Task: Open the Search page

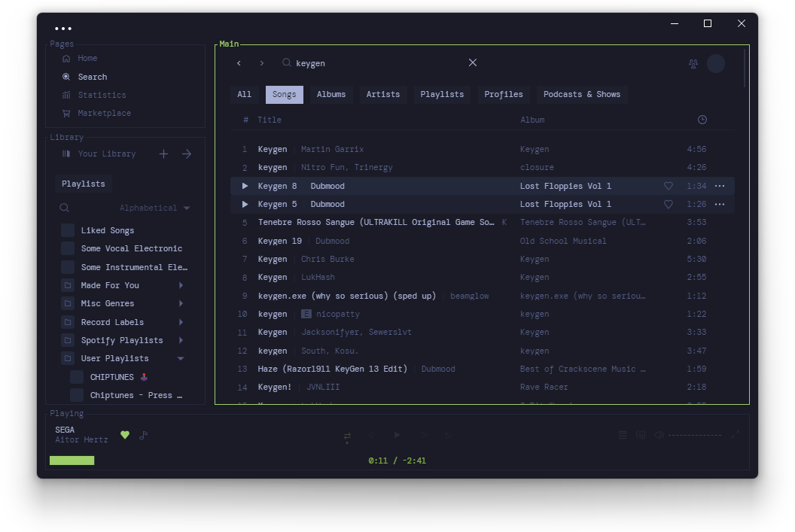Action: [x=84, y=77]
